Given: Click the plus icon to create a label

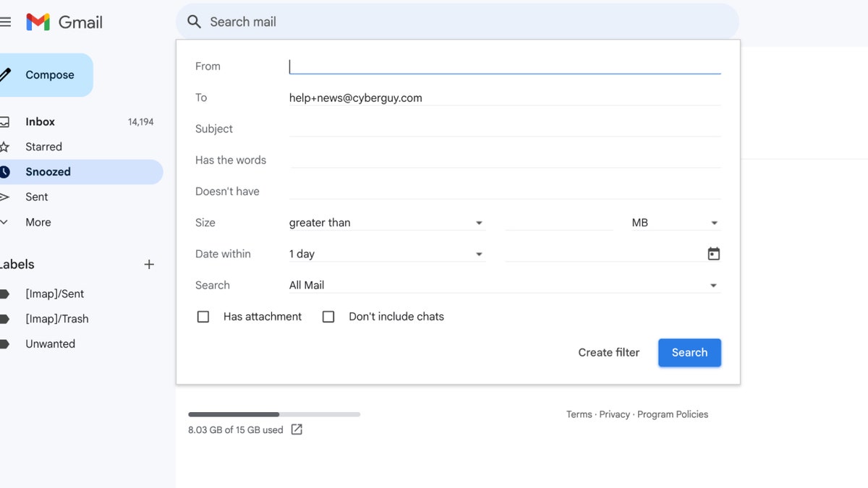Looking at the screenshot, I should pos(149,264).
